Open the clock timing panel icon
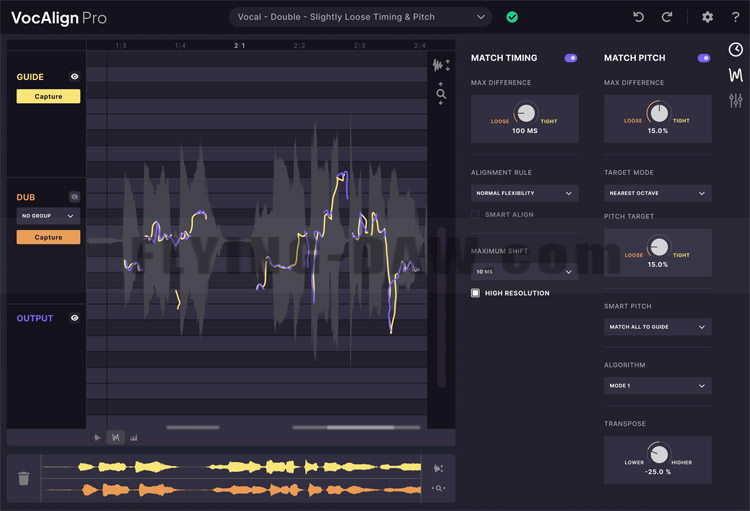This screenshot has width=750, height=511. [736, 49]
